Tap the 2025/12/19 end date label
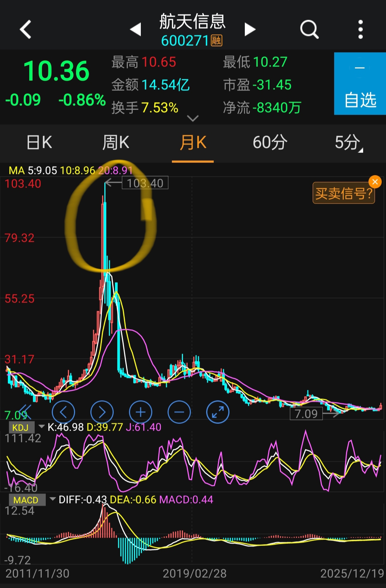 [x=352, y=573]
